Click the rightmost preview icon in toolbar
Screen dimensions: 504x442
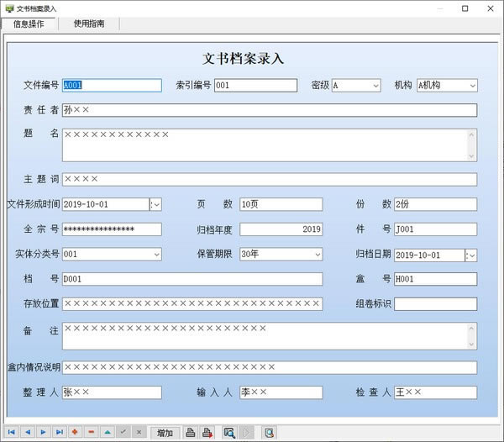point(269,433)
